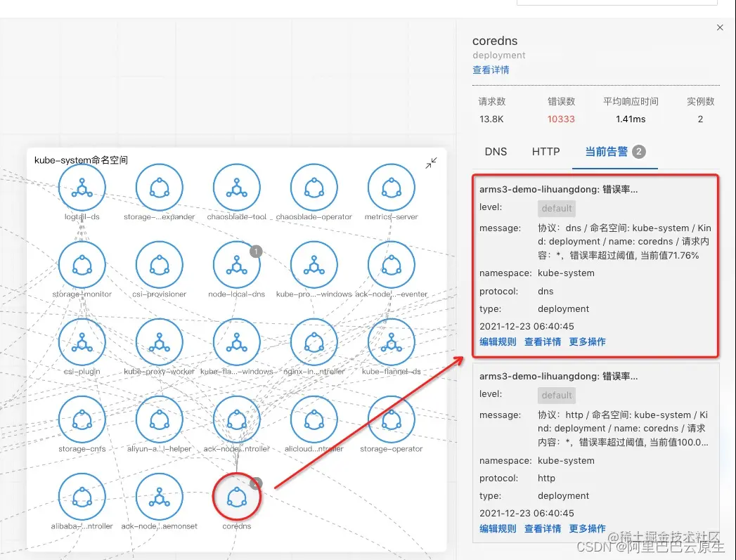Screen dimensions: 736x560
Task: Click the kube-system命名空间 panel title
Action: pyautogui.click(x=82, y=160)
